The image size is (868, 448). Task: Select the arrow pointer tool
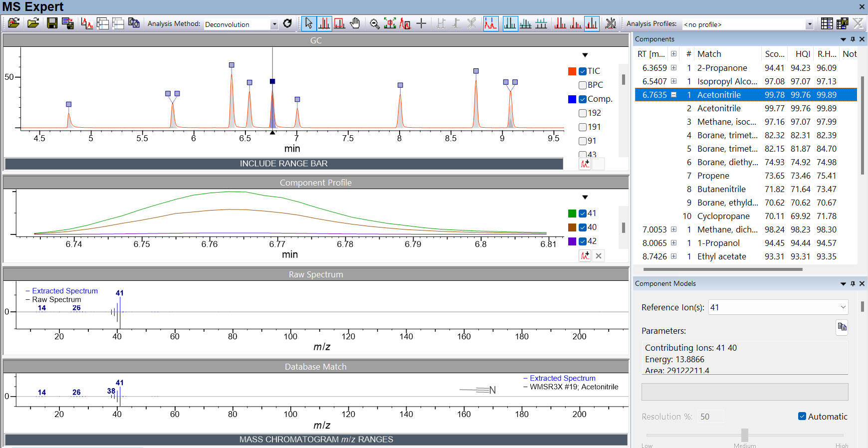pos(308,23)
